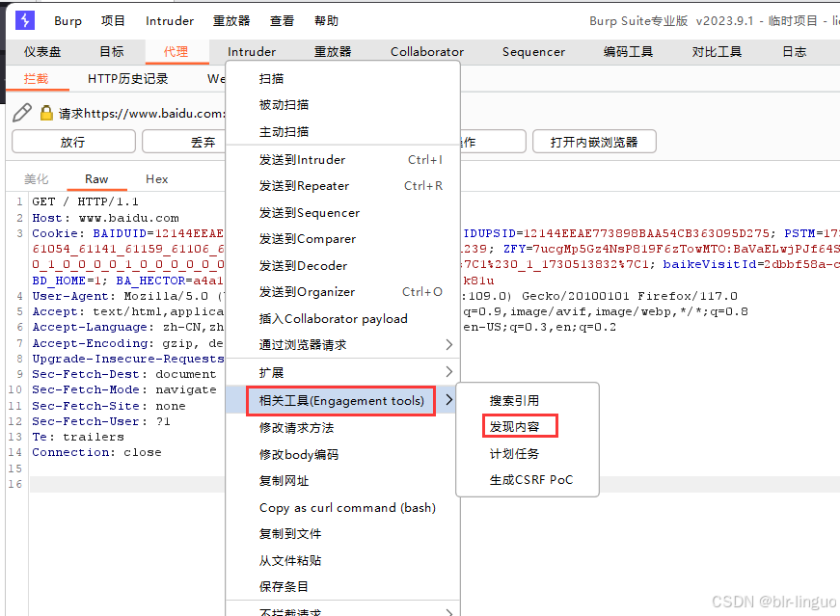Select 发现内容 in the submenu
Image resolution: width=840 pixels, height=616 pixels.
[528, 427]
